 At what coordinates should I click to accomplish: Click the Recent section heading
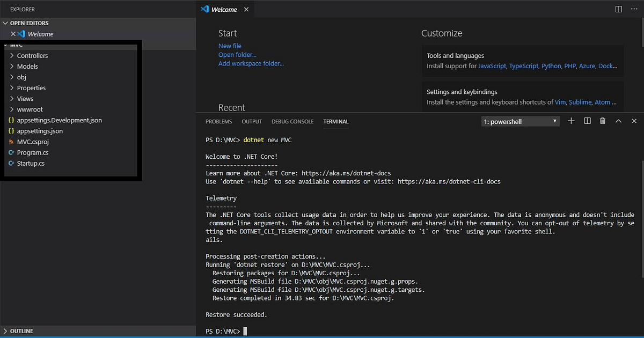231,108
